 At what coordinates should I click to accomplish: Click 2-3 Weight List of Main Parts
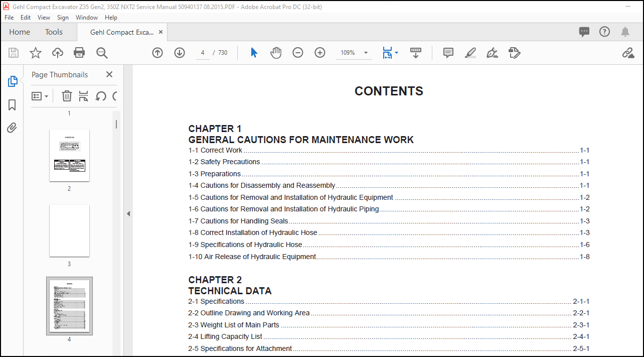[x=389, y=325]
